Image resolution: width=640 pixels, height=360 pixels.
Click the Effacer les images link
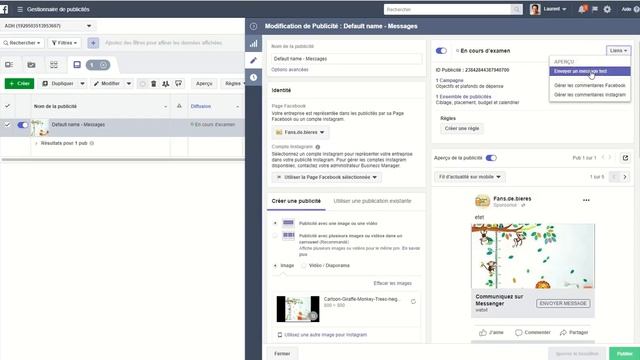tap(393, 283)
